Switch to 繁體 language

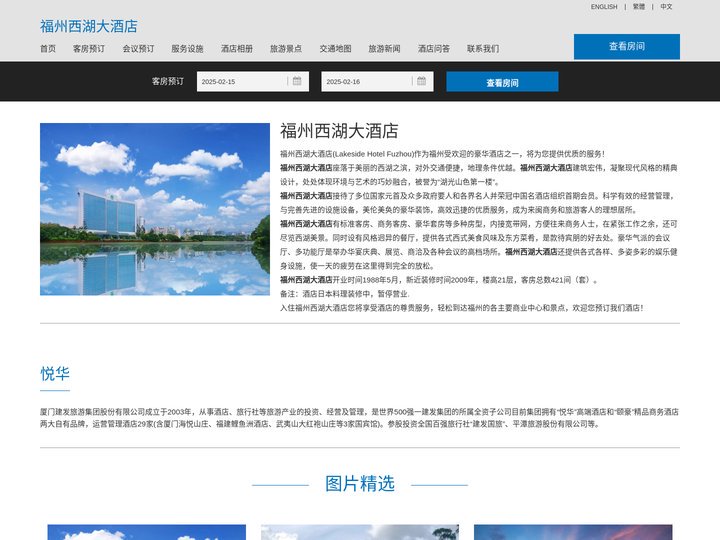click(x=639, y=7)
